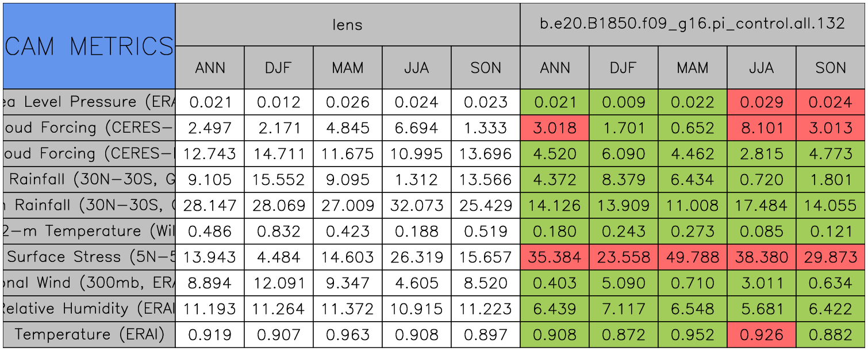868x351 pixels.
Task: Click the SON header under lens
Action: tap(485, 68)
